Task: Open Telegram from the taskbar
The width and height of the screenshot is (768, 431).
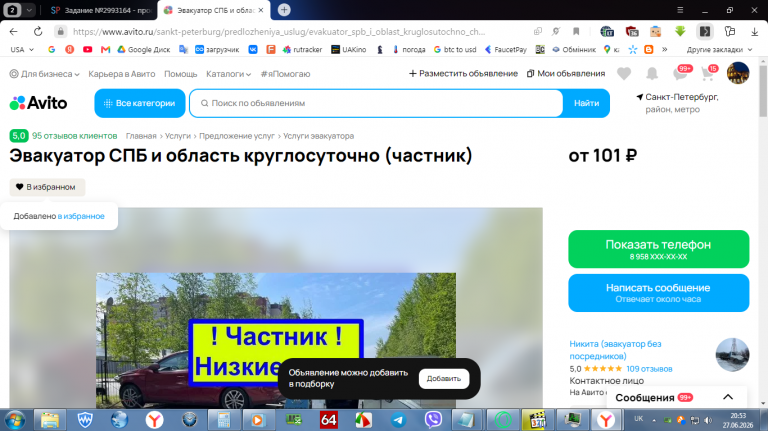Action: (399, 420)
